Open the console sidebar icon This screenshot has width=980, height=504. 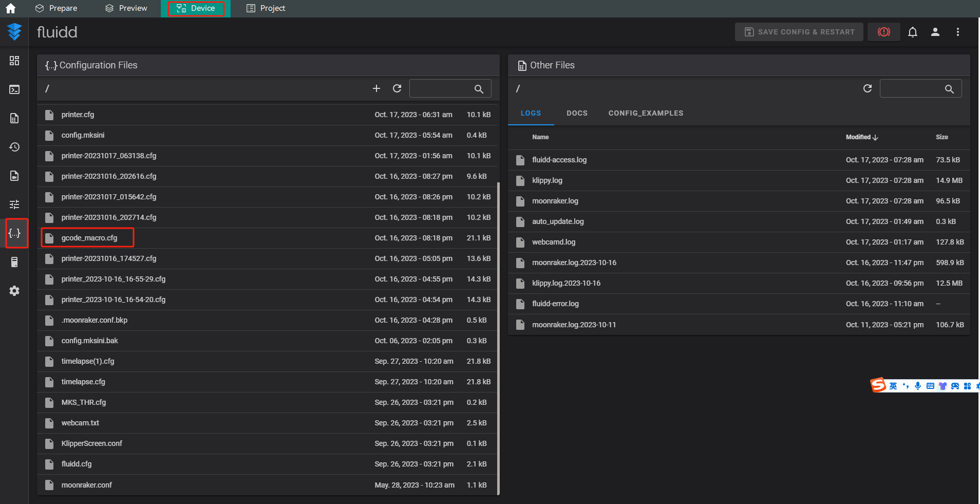click(14, 89)
